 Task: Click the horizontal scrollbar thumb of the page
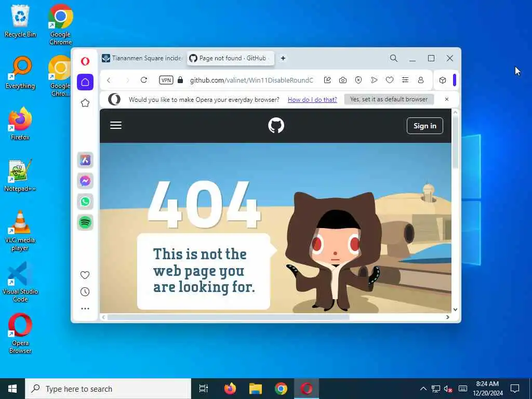click(229, 317)
